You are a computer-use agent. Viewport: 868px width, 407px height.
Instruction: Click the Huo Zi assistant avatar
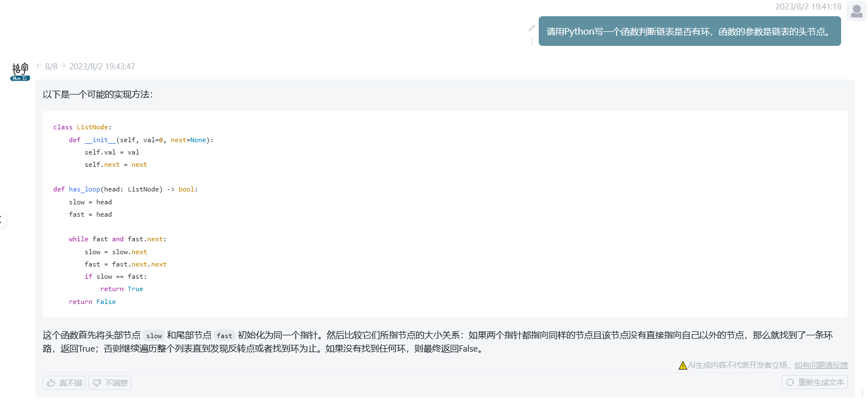coord(19,71)
